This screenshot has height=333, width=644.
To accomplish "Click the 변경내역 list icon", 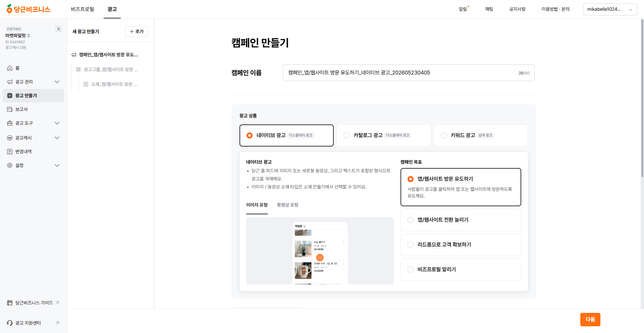I will point(10,152).
